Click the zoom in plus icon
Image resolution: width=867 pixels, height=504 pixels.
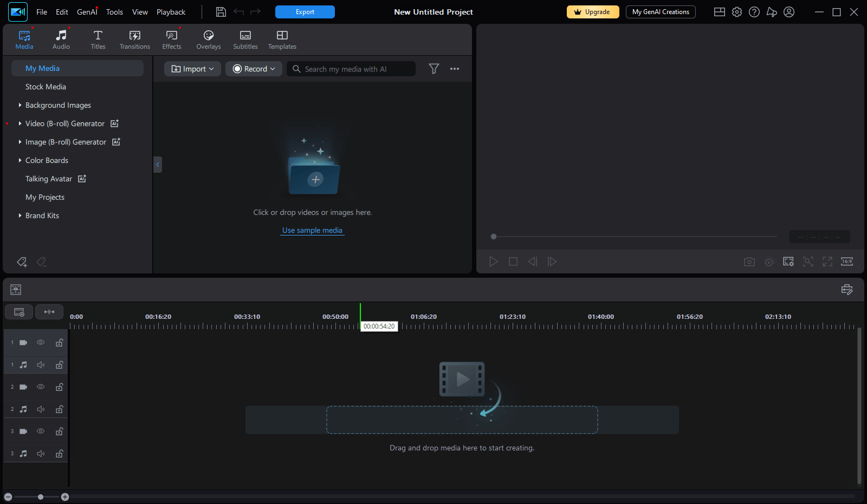(65, 497)
